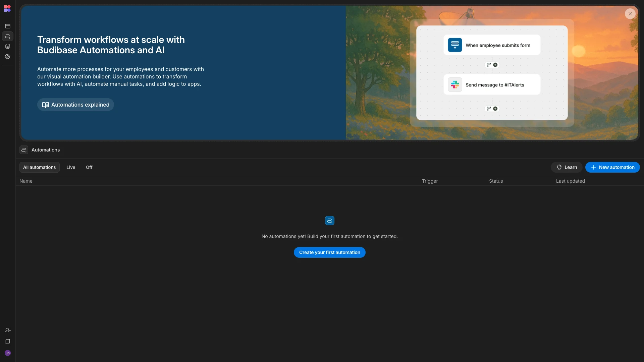Switch to the Live tab

click(71, 167)
